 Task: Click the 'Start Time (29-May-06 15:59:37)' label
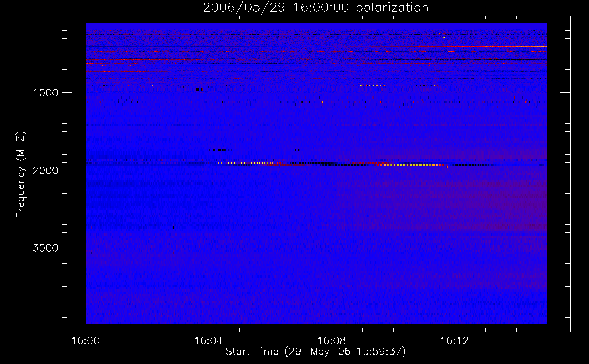316,352
